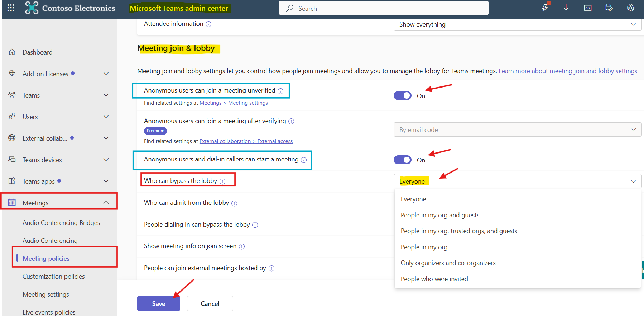Show info for join external meetings setting

click(271, 268)
